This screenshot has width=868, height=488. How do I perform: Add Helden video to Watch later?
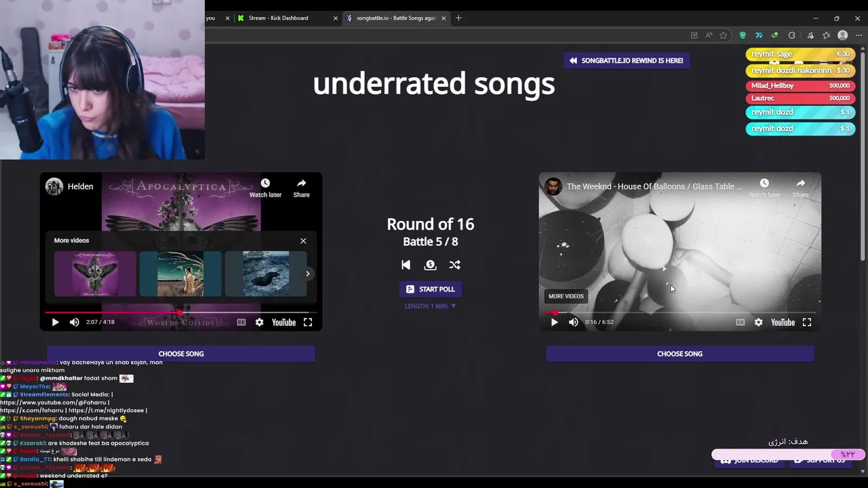click(x=265, y=188)
